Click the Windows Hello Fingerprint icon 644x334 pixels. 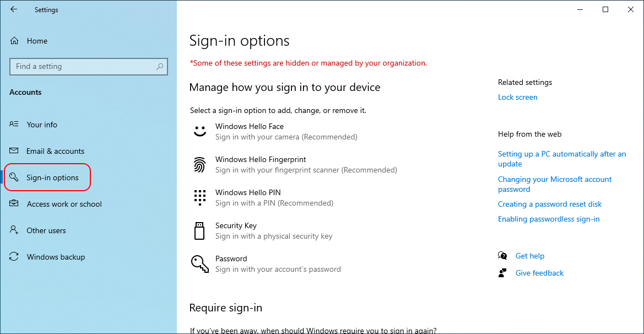click(x=199, y=164)
